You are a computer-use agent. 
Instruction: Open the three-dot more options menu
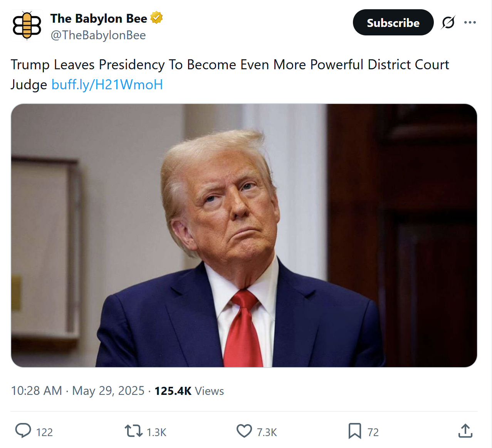coord(470,23)
